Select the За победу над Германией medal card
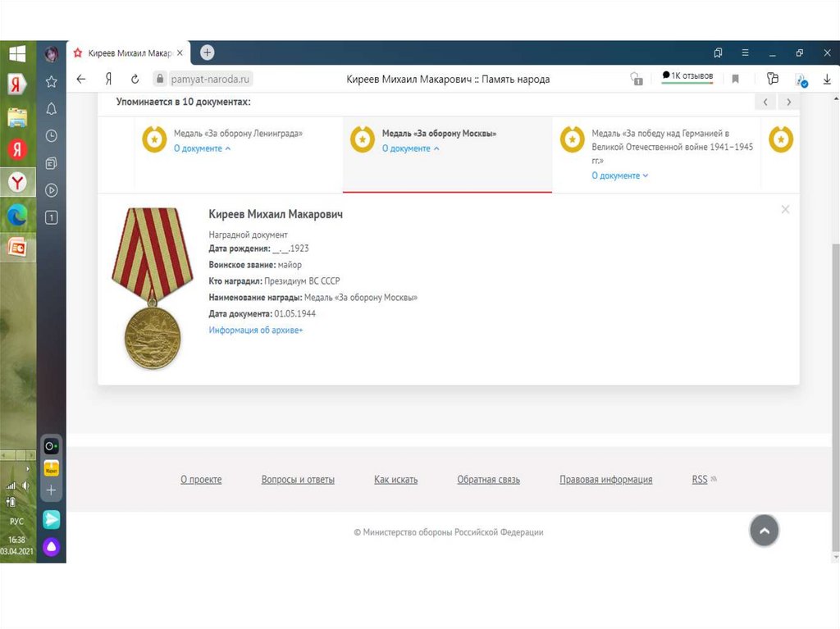This screenshot has height=629, width=840. 656,154
